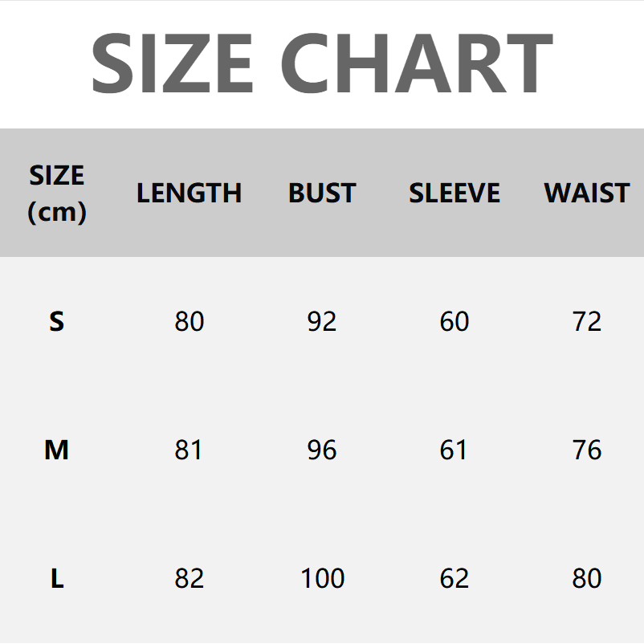The image size is (644, 644).
Task: Select the LENGTH column header
Action: [x=189, y=194]
